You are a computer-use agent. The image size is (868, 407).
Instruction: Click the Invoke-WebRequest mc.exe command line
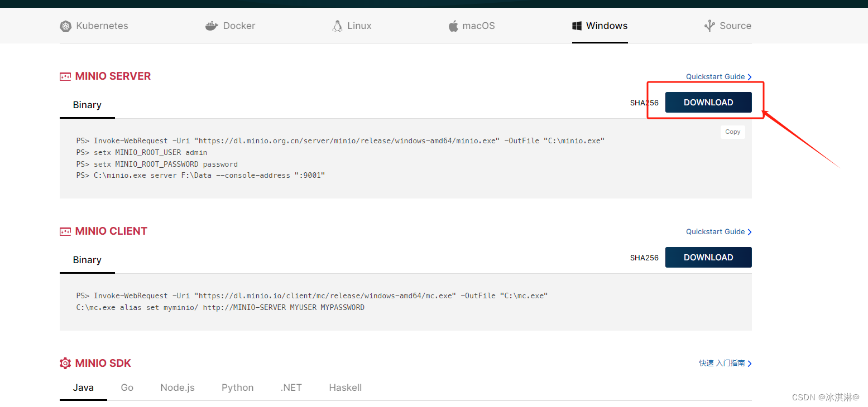coord(312,296)
